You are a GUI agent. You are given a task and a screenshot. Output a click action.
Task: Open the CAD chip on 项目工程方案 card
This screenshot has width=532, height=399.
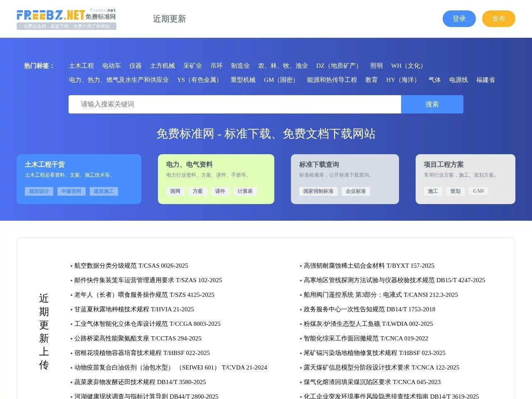(478, 191)
